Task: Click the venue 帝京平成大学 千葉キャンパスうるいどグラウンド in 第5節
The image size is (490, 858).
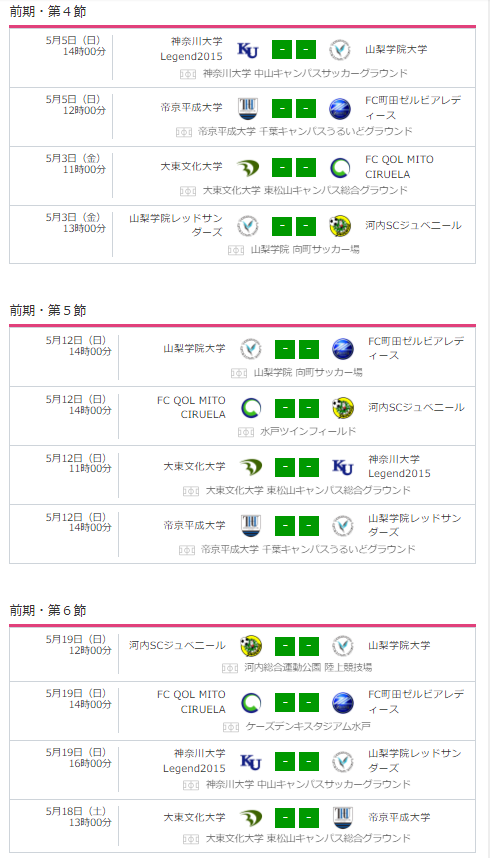Action: tap(308, 549)
